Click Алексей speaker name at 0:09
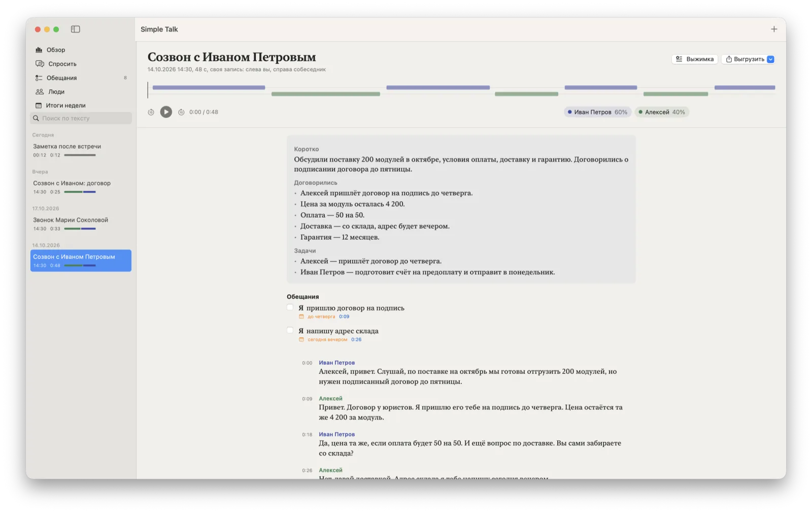The width and height of the screenshot is (812, 513). tap(330, 398)
